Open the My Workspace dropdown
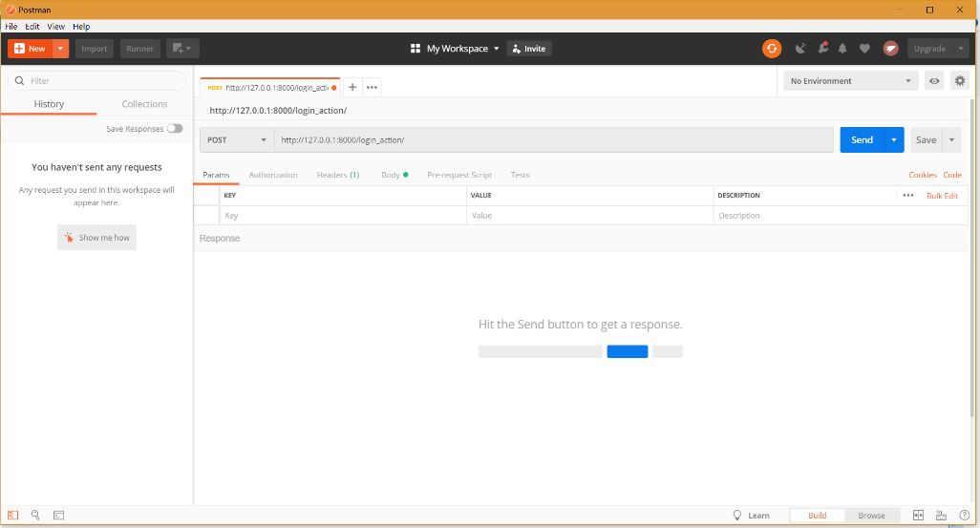Image resolution: width=980 pixels, height=528 pixels. 462,48
